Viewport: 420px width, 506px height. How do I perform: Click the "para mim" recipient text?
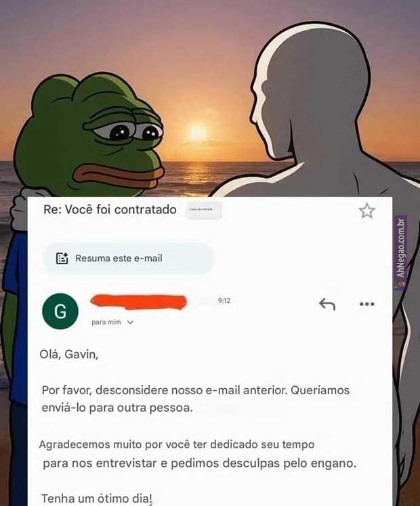[106, 322]
